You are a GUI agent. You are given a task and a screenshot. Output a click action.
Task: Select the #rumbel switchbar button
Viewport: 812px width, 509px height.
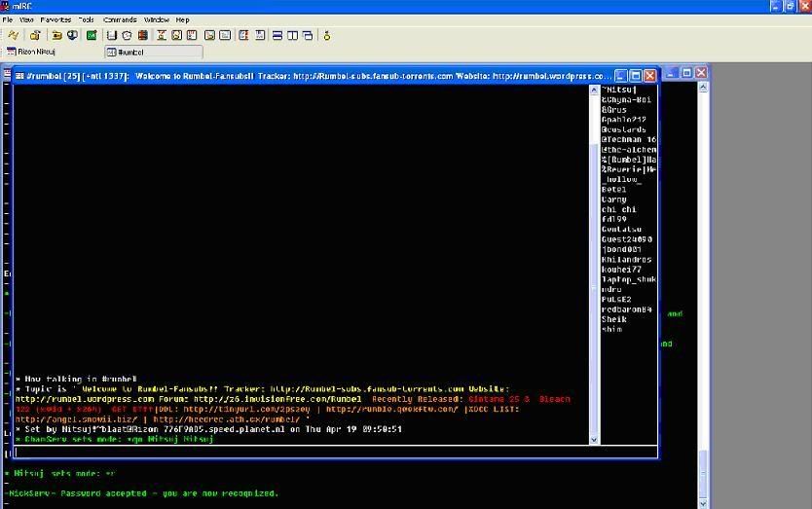(154, 52)
